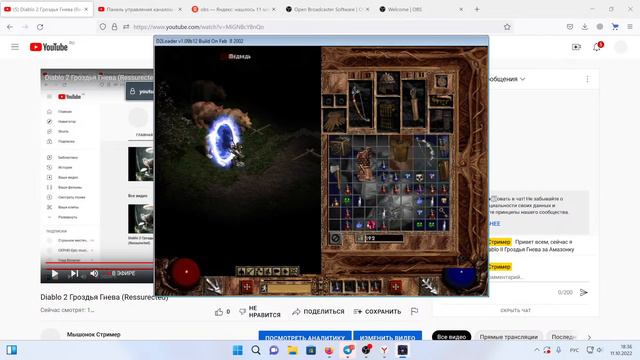The width and height of the screenshot is (640, 360).
Task: Show more filter chips with right chevron
Action: click(x=589, y=337)
